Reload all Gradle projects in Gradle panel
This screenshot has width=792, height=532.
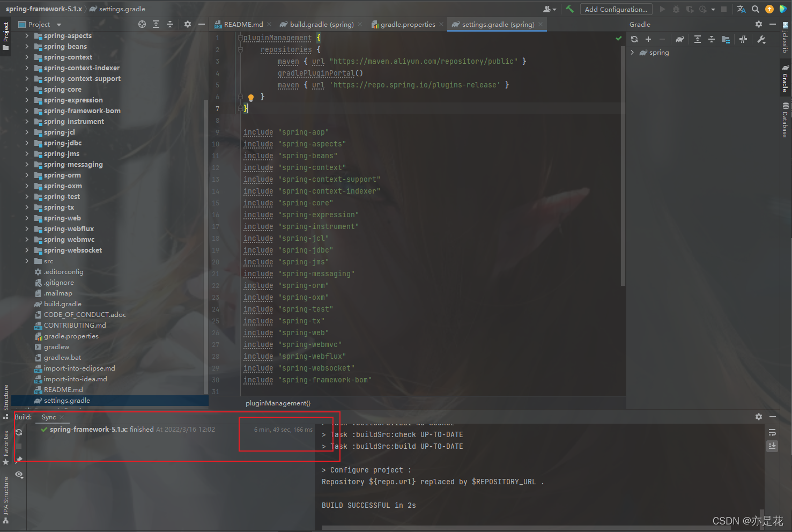point(634,39)
